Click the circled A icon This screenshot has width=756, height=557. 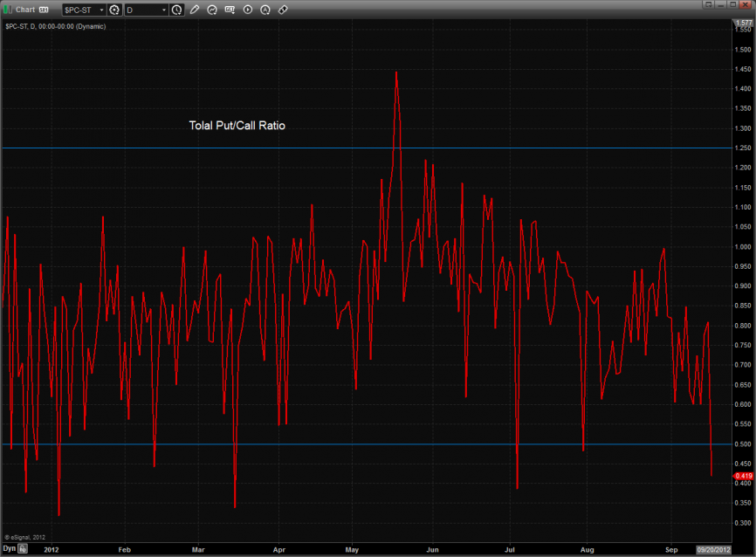point(265,10)
